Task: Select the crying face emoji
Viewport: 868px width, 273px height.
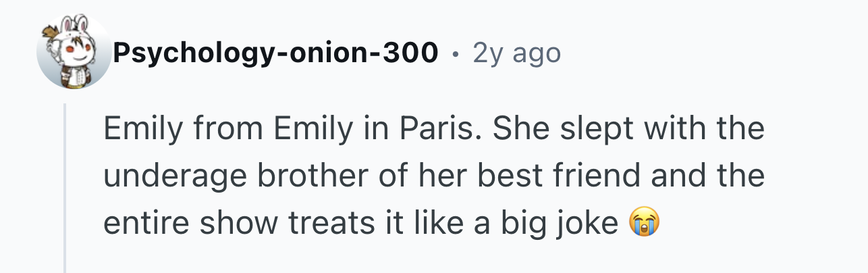Action: (x=644, y=222)
